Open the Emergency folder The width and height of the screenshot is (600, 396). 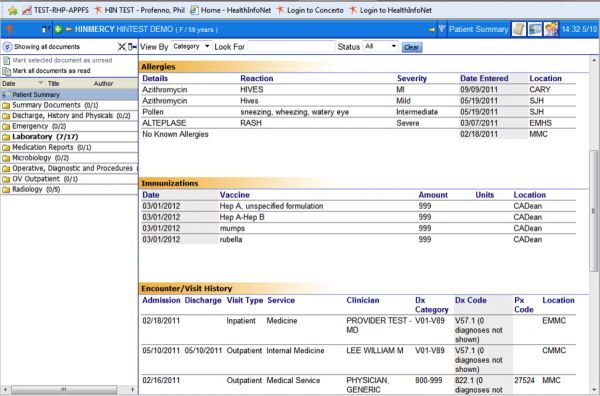click(69, 126)
